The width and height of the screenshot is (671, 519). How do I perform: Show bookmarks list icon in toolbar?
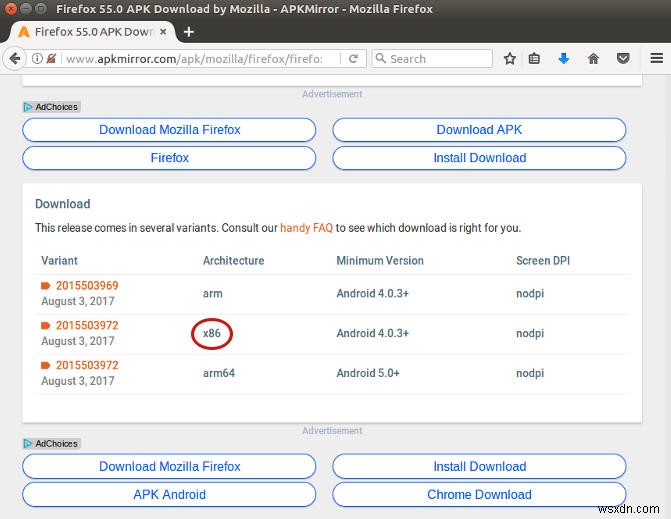click(534, 58)
